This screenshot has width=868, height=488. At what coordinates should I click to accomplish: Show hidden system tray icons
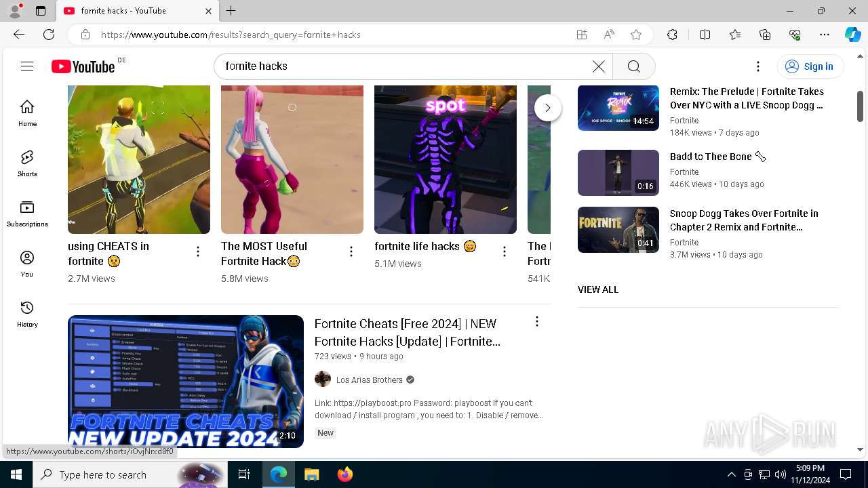(731, 474)
